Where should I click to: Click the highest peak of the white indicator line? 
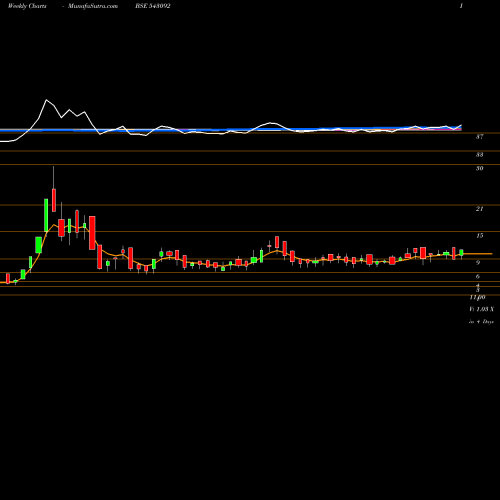point(46,100)
